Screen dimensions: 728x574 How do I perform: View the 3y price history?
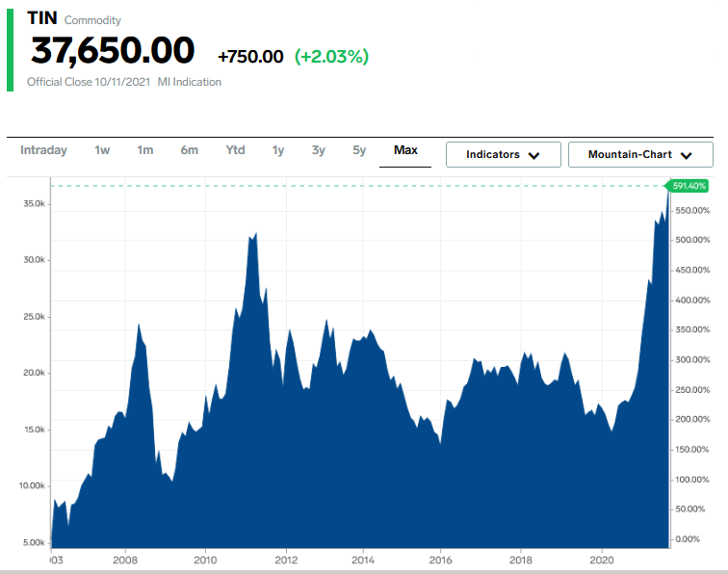[x=319, y=150]
